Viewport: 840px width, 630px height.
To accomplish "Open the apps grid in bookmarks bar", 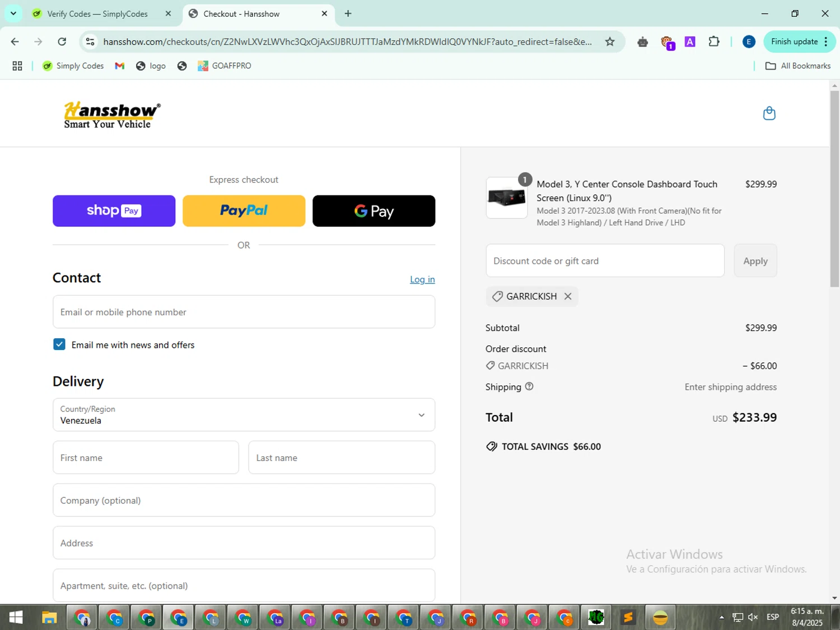I will pyautogui.click(x=17, y=66).
